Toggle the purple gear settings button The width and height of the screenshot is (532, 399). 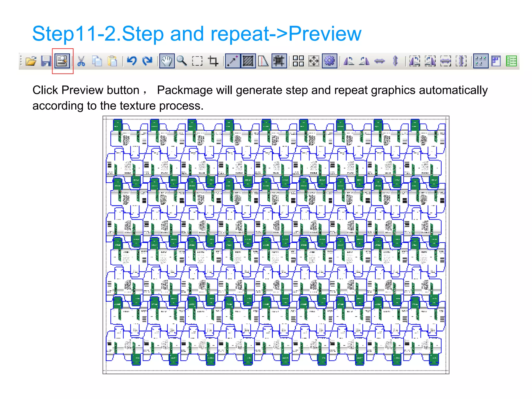pyautogui.click(x=329, y=61)
